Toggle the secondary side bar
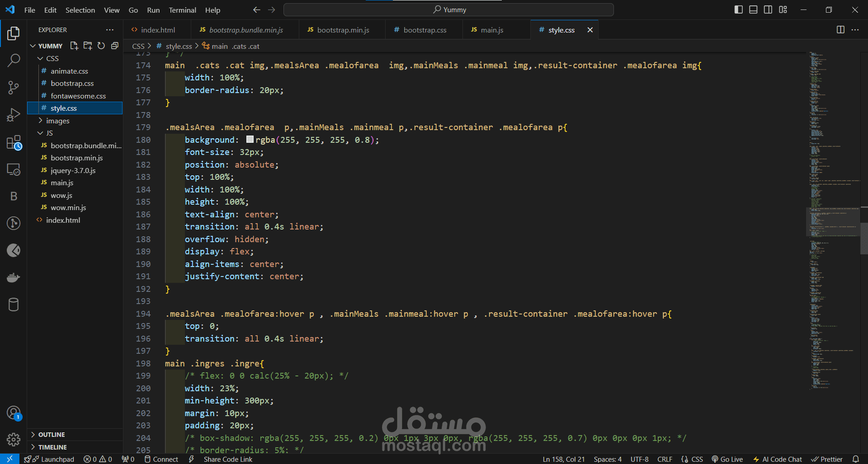 tap(768, 9)
